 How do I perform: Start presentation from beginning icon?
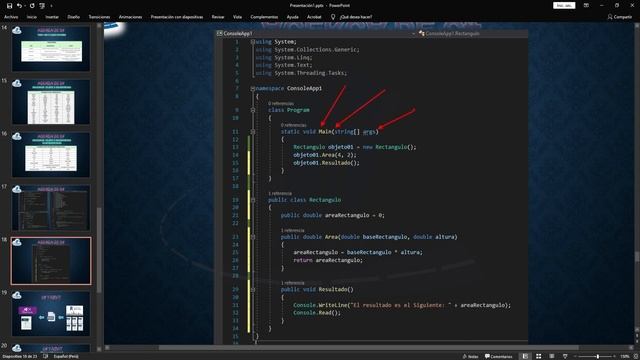tap(42, 6)
